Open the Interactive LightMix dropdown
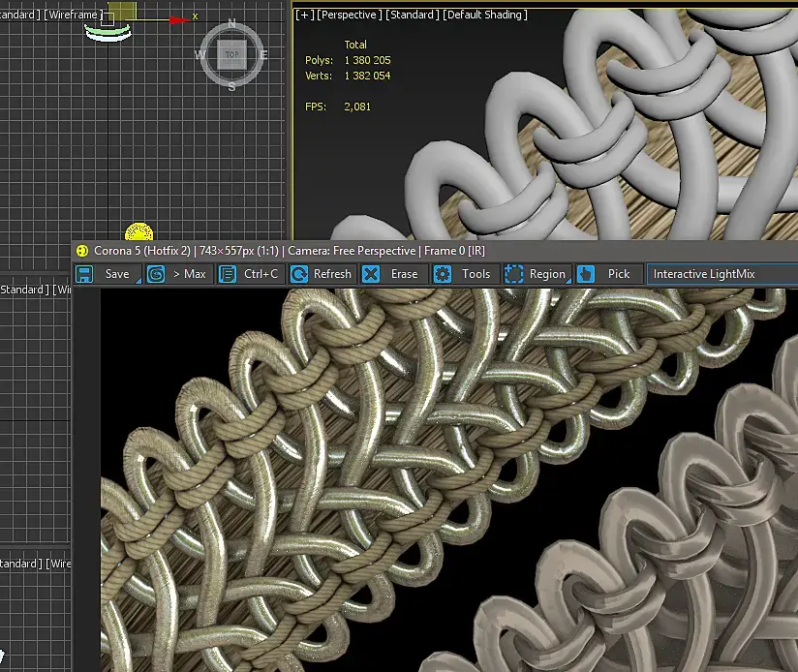The image size is (798, 672). [x=722, y=274]
